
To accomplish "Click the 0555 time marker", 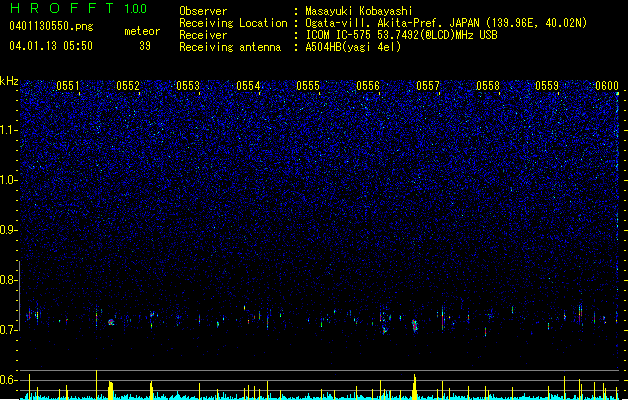I will coord(308,86).
